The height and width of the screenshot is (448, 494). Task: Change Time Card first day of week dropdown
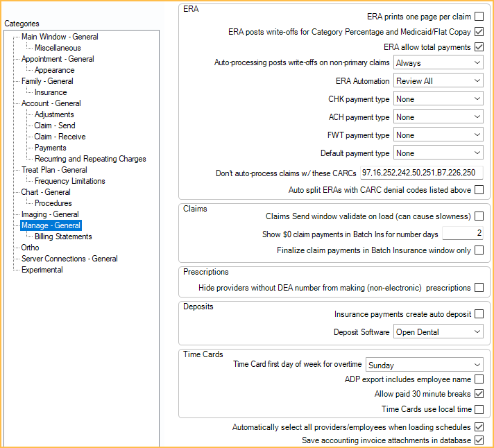[x=424, y=365]
